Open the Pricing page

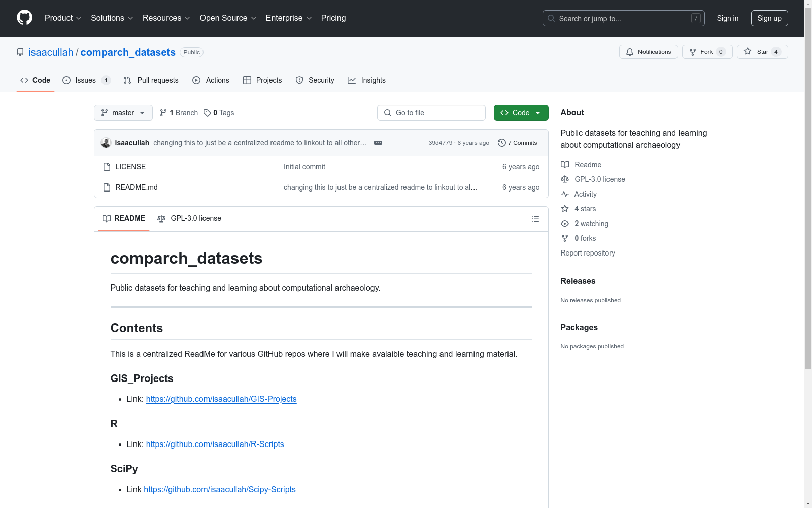point(333,18)
